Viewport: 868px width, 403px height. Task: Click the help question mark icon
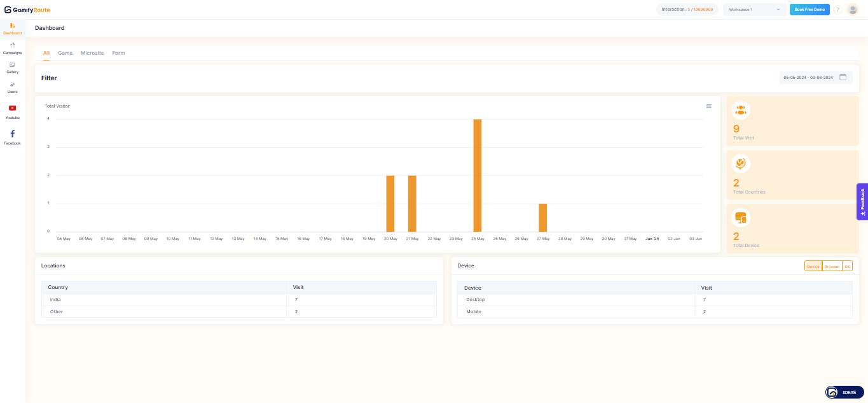pyautogui.click(x=838, y=10)
